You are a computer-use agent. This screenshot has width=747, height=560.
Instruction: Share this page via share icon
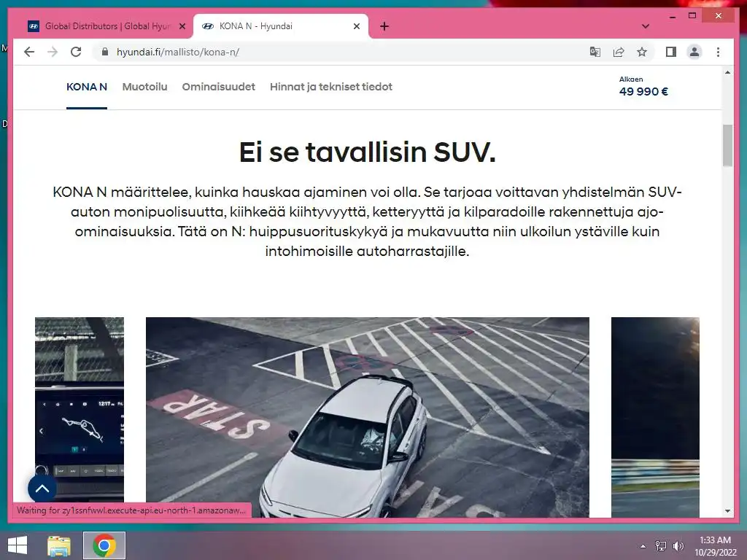pos(619,52)
